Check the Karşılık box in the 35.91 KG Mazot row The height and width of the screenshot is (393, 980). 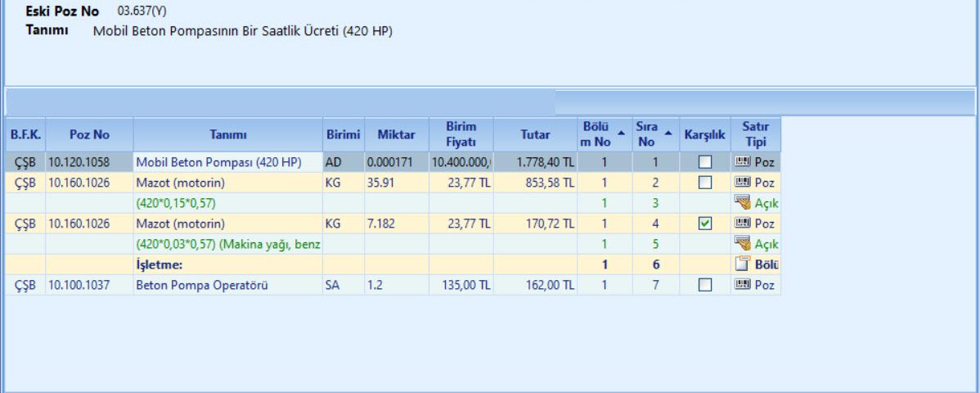(x=704, y=183)
